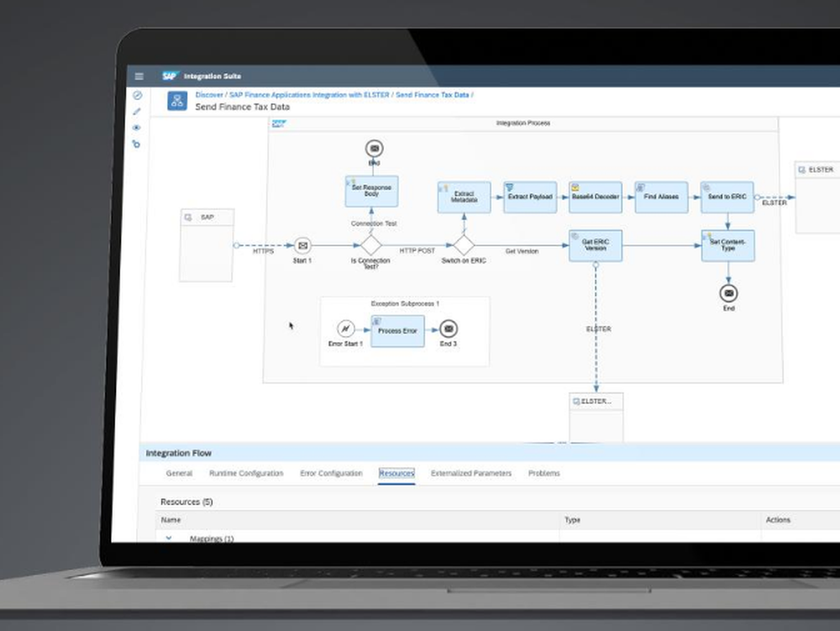Collapse the Mappings (1) group chevron
The image size is (840, 631).
169,538
